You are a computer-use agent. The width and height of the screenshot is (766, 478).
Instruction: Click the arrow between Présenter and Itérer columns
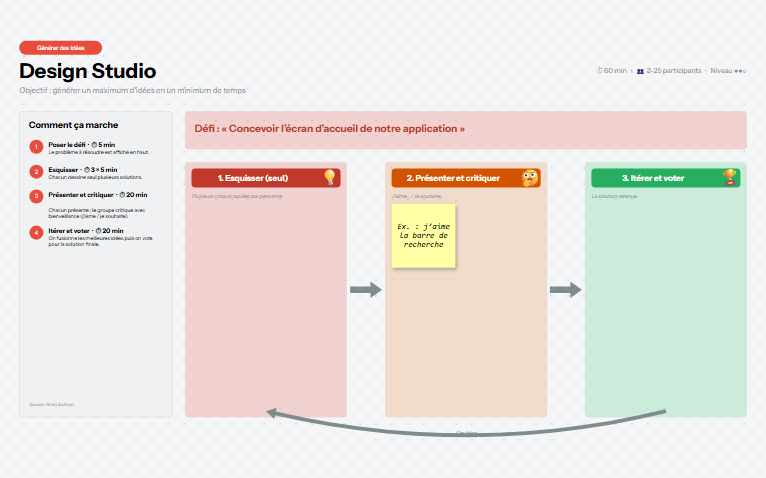(565, 289)
